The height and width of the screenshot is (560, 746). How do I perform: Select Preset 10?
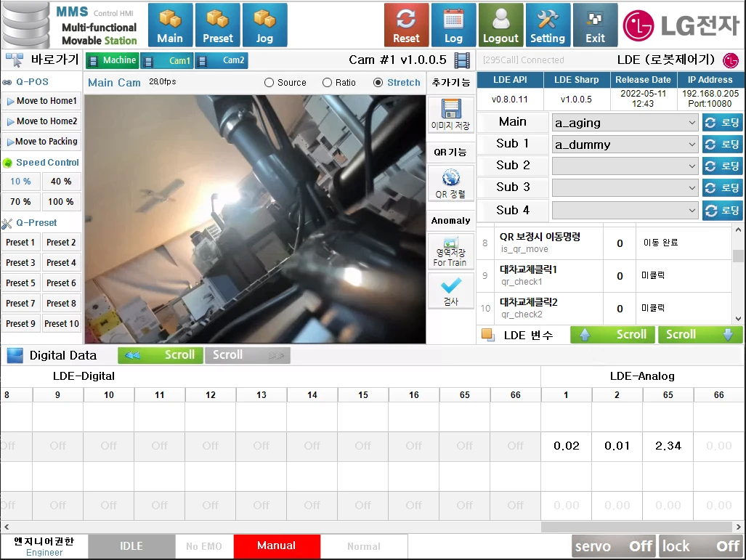click(x=61, y=323)
